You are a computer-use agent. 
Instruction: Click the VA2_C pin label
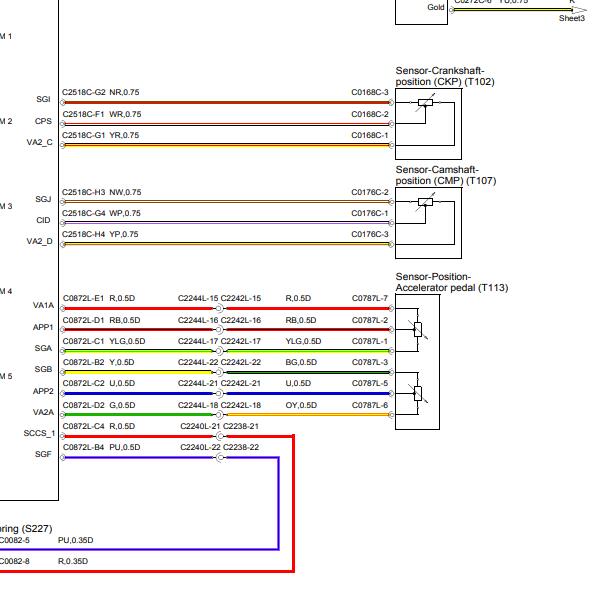pos(39,143)
